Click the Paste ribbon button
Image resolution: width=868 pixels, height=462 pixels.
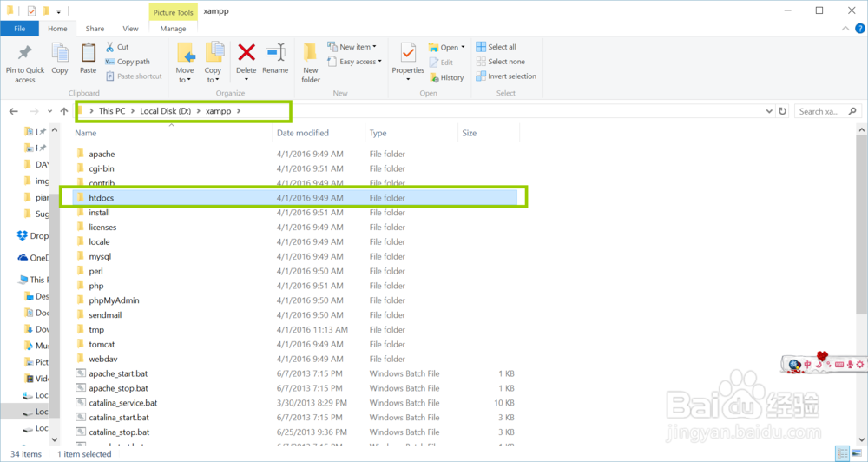88,58
